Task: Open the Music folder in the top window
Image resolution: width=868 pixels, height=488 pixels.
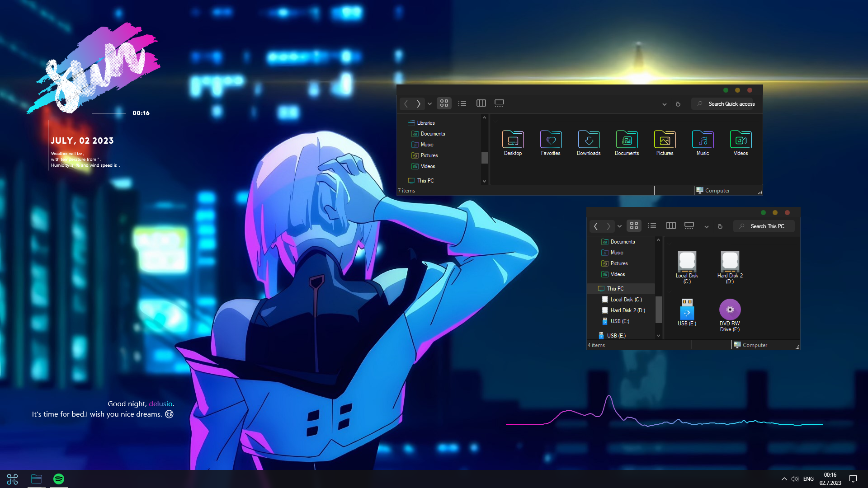Action: pos(703,140)
